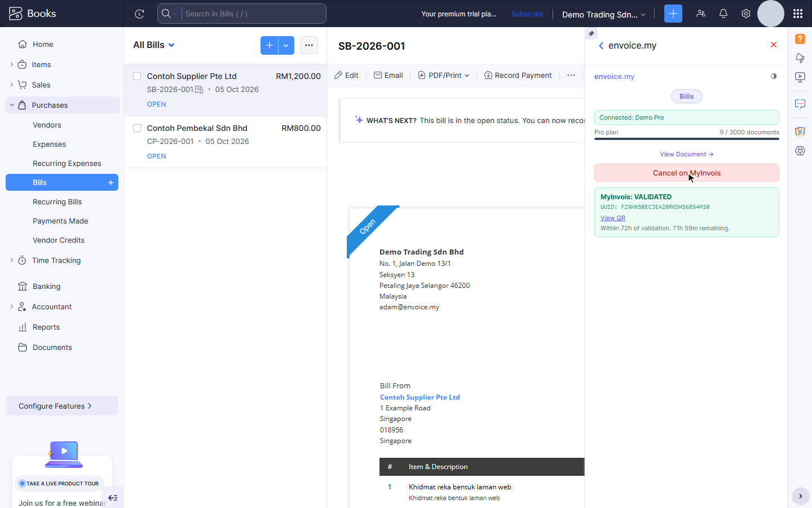The height and width of the screenshot is (508, 812).
Task: Expand the Sales menu
Action: click(12, 85)
